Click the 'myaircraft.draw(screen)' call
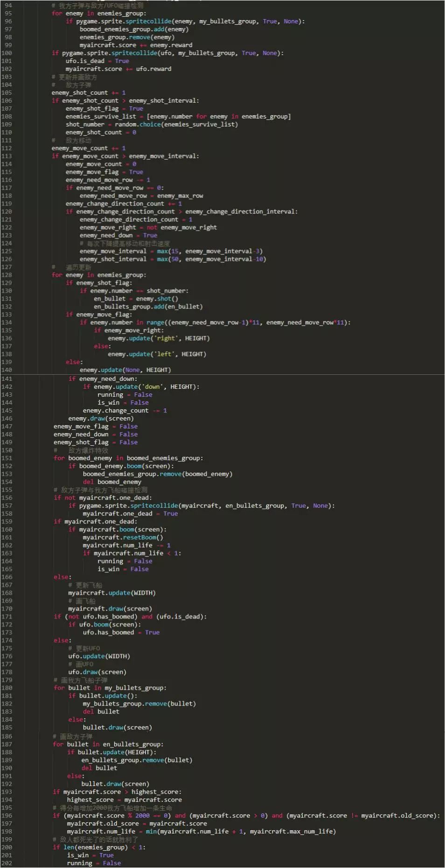Screen dimensions: 445x868 tap(110, 609)
